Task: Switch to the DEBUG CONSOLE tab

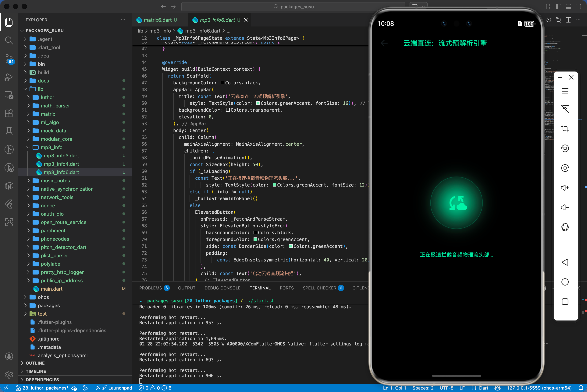Action: click(x=222, y=288)
